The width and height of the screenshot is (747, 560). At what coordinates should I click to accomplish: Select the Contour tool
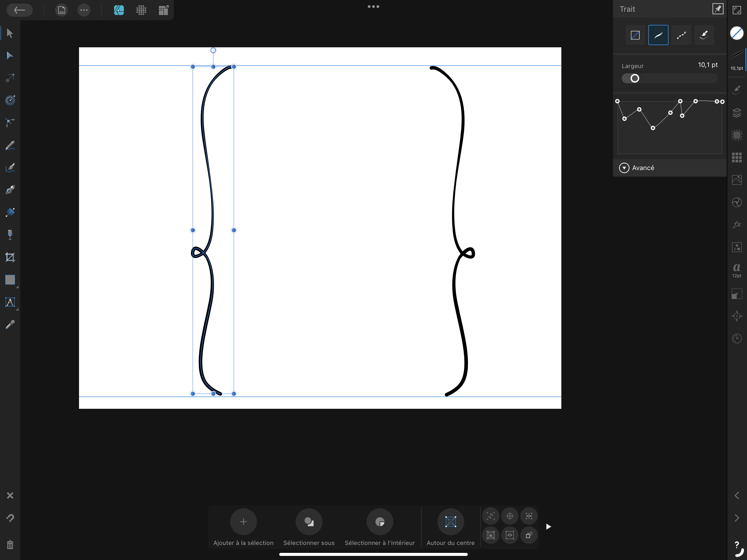tap(10, 100)
